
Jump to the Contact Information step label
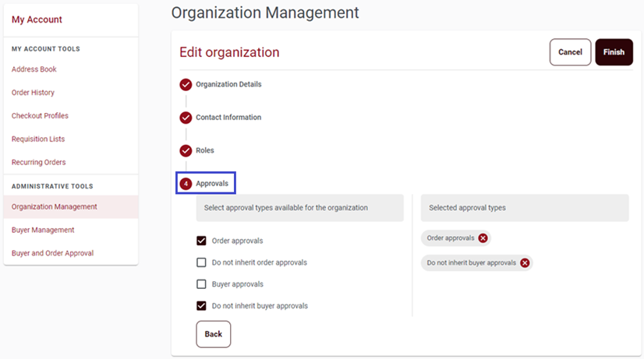(228, 118)
